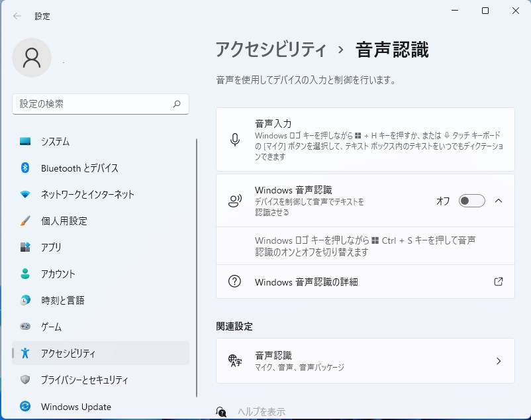This screenshot has width=531, height=420.
Task: Click the アカウント person icon
Action: [25, 274]
